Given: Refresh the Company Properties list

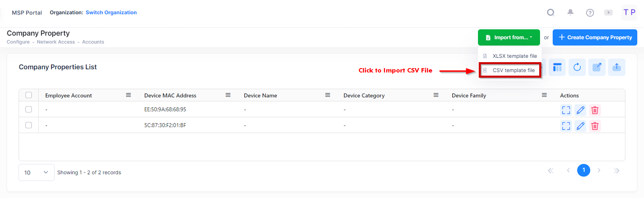Looking at the screenshot, I should click(x=577, y=67).
